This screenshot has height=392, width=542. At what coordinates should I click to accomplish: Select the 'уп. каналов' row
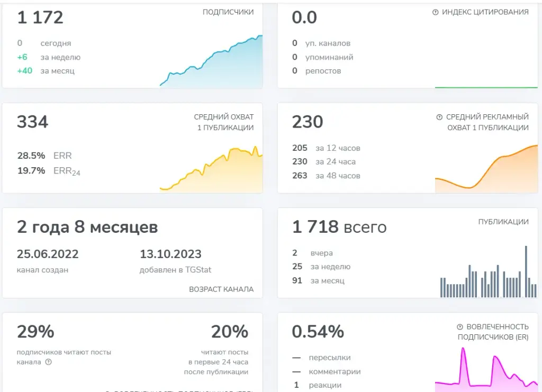point(321,43)
